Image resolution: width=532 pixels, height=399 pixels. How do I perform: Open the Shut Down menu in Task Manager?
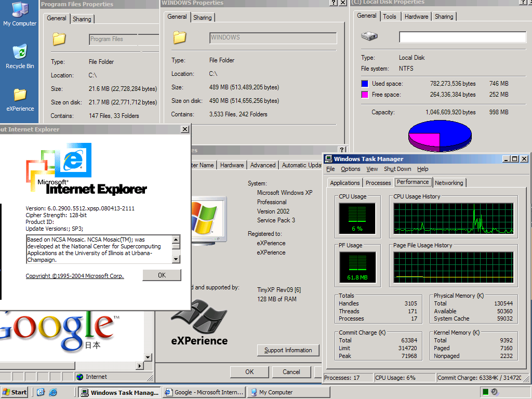click(x=397, y=169)
